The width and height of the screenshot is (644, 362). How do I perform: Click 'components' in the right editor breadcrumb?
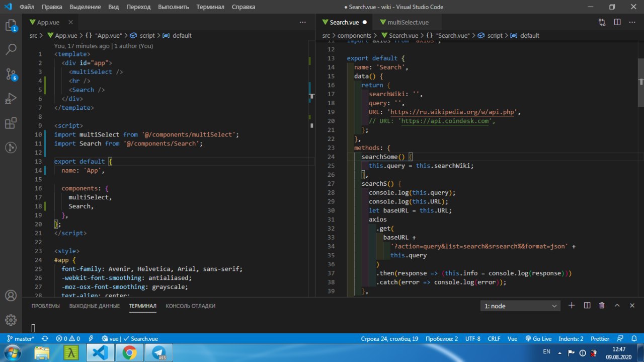click(x=354, y=36)
